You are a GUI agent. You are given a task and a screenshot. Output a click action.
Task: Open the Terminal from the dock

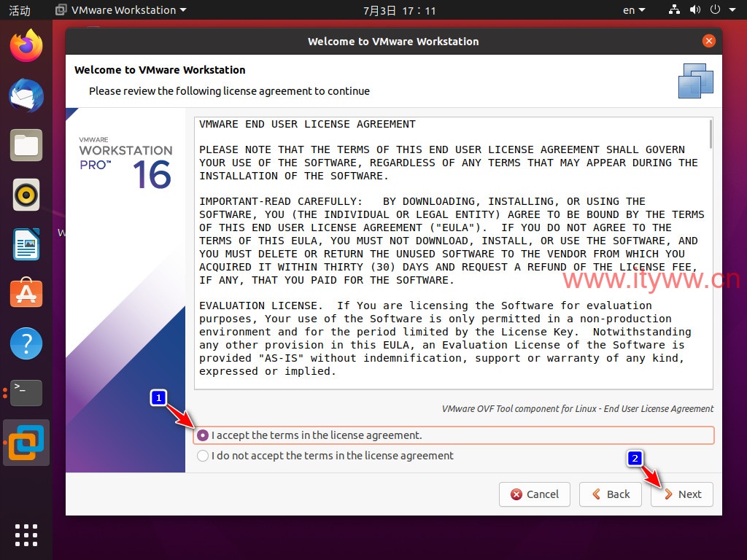coord(26,393)
